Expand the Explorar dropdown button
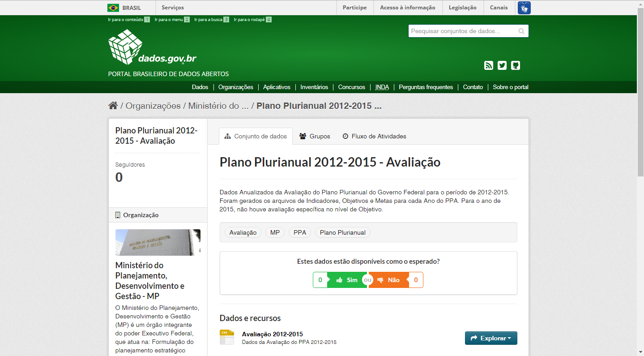This screenshot has height=356, width=644. (x=491, y=338)
